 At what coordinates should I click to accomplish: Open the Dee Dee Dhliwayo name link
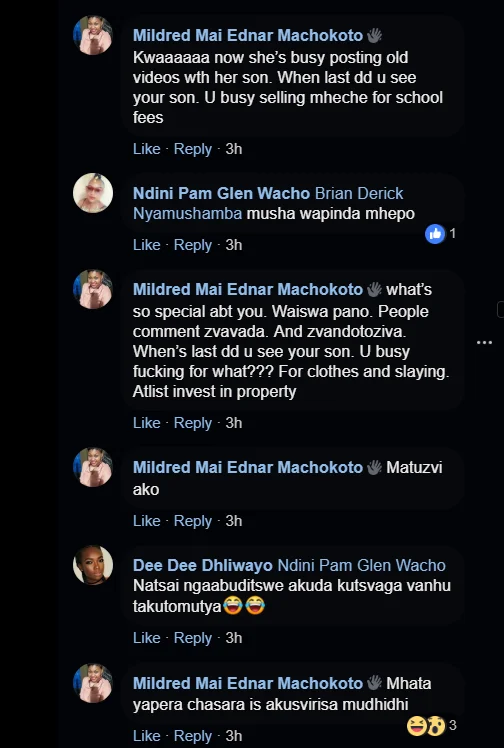tap(203, 565)
